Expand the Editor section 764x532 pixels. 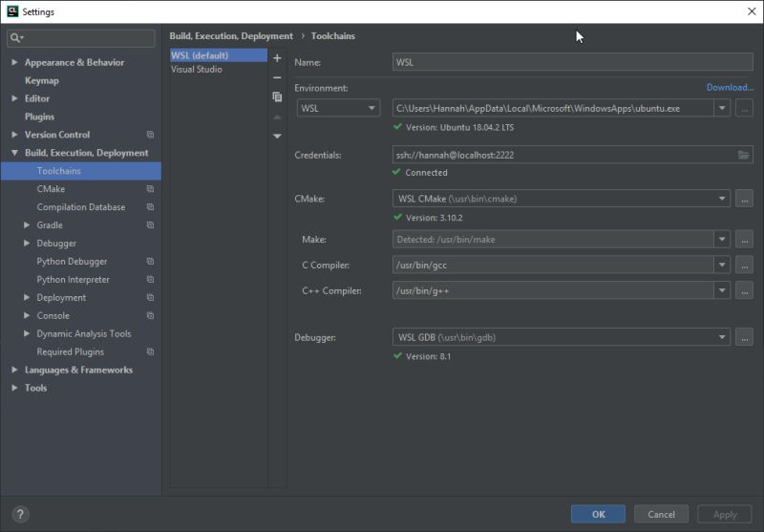(14, 98)
